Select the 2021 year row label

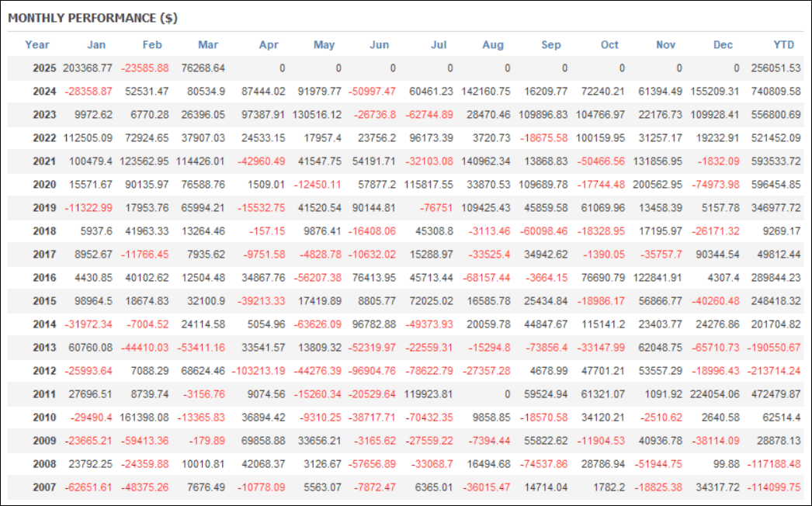click(x=44, y=161)
